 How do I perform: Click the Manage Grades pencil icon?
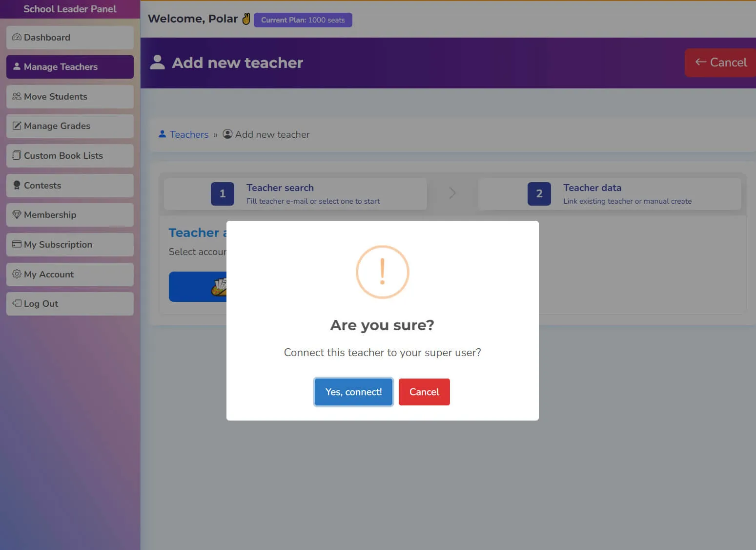17,126
